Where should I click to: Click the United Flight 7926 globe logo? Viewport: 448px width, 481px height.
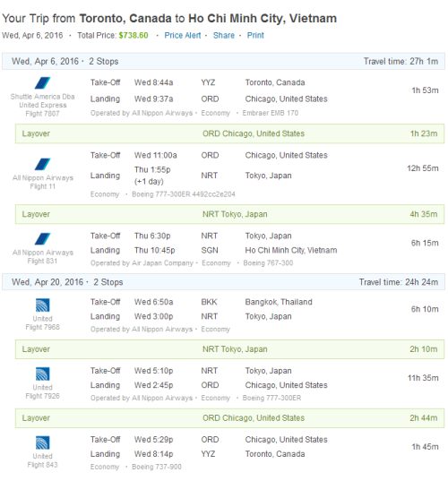point(42,374)
